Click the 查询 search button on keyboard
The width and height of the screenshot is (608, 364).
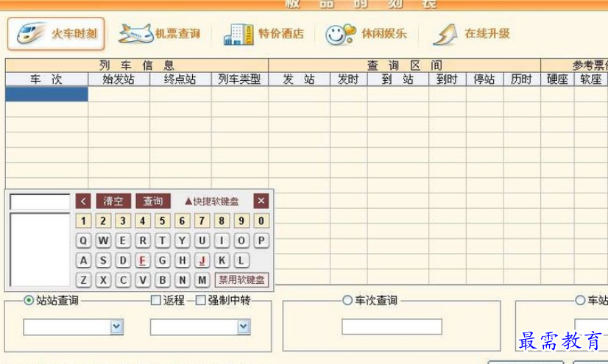[x=153, y=201]
